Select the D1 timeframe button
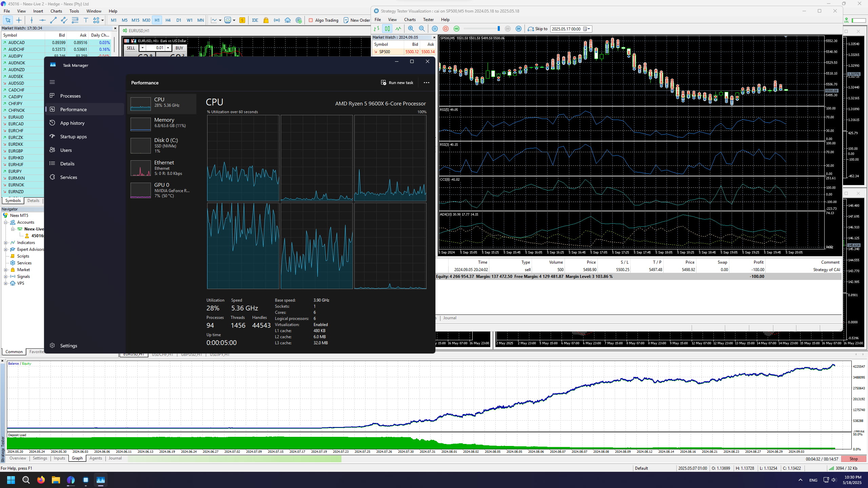Viewport: 868px width, 488px height. pyautogui.click(x=179, y=20)
